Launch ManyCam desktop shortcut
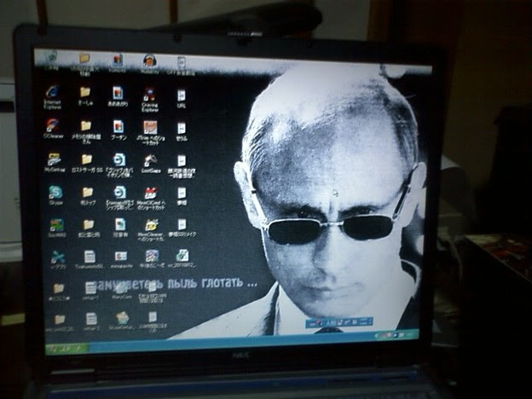Screen dimensions: 532x399 (x=121, y=291)
